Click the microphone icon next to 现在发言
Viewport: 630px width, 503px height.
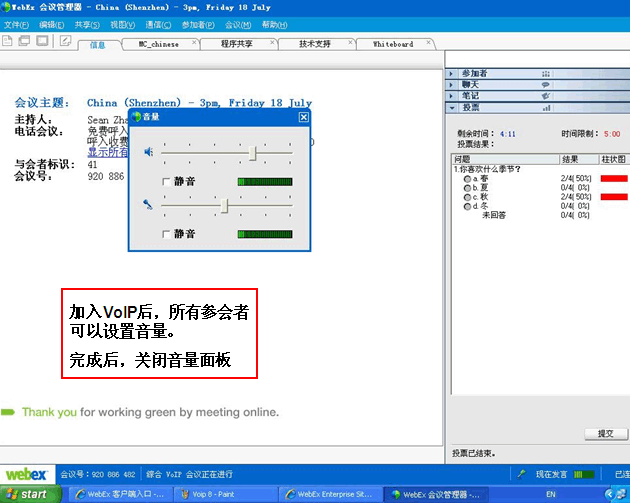tap(522, 474)
